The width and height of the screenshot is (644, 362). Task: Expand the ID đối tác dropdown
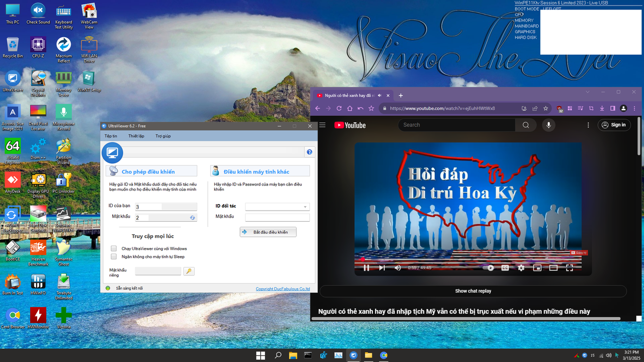[305, 207]
